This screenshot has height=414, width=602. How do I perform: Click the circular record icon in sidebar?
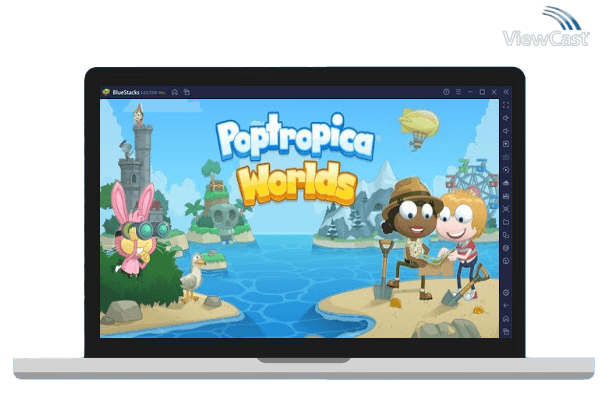[x=506, y=170]
